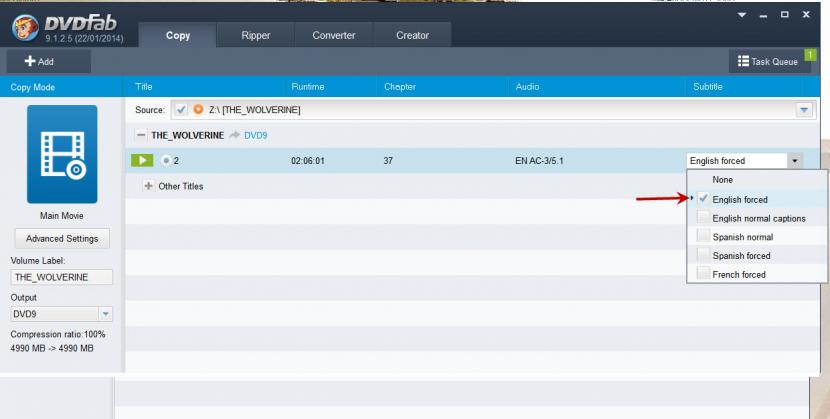This screenshot has height=419, width=830.
Task: Minimize the DVDFab window
Action: (x=763, y=15)
